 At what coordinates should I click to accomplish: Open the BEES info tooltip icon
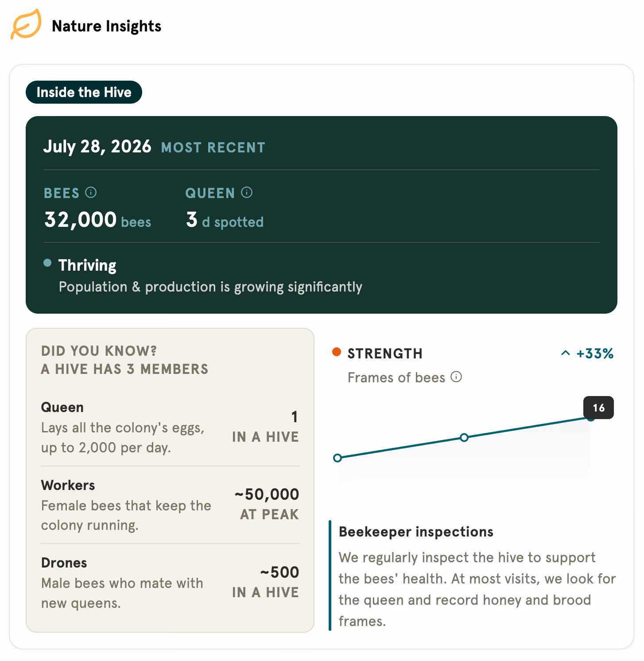point(91,192)
